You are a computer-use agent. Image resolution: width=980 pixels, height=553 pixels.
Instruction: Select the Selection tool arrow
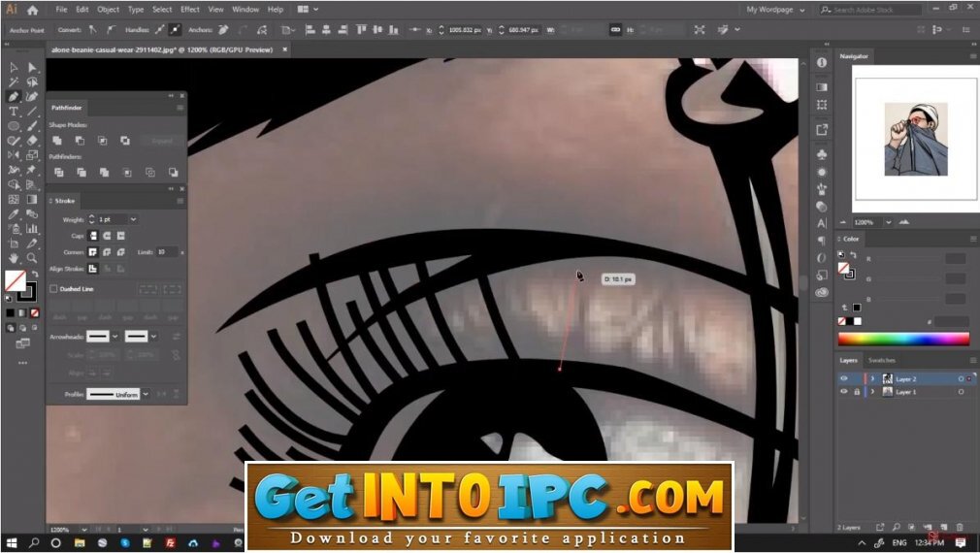coord(14,68)
